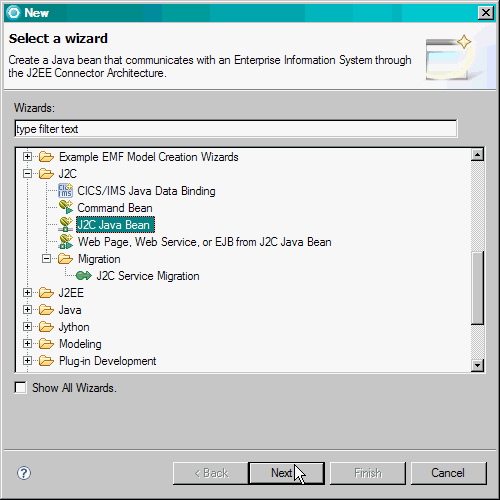Click the Jython folder icon
This screenshot has width=500, height=500.
(46, 327)
